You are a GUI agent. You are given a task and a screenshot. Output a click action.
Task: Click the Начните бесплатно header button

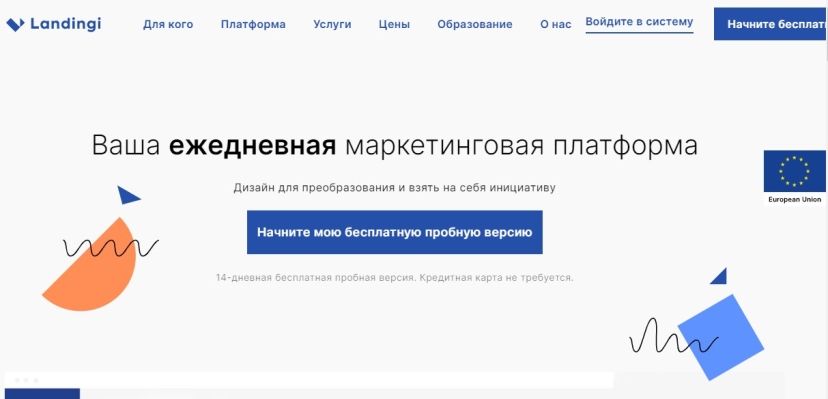click(771, 24)
